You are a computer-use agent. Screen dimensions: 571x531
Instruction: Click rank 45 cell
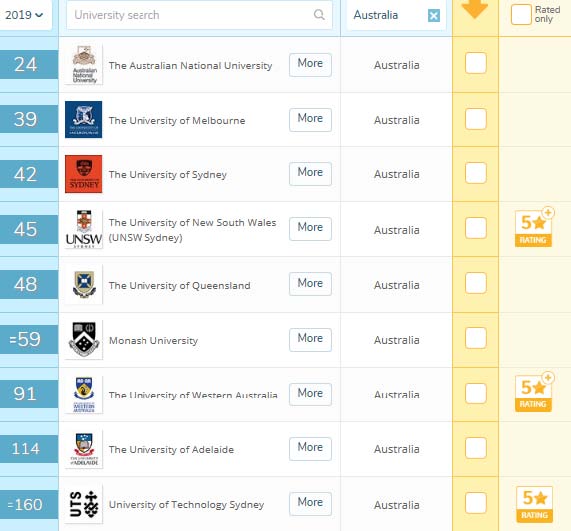29,229
